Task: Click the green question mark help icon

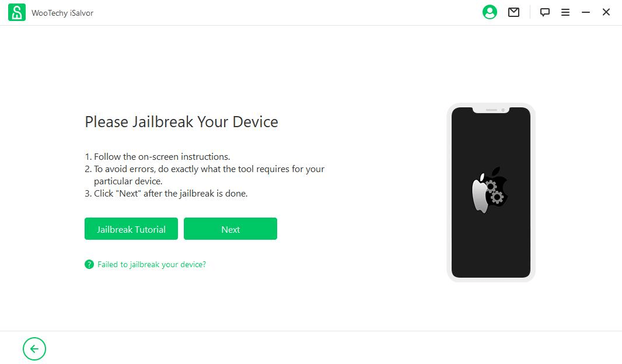Action: pyautogui.click(x=89, y=264)
